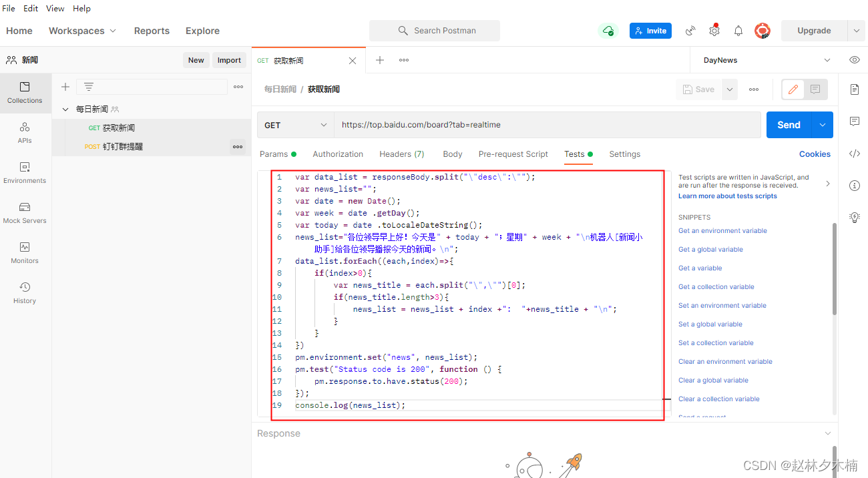Open the user avatar menu
The image size is (868, 478).
tap(763, 31)
